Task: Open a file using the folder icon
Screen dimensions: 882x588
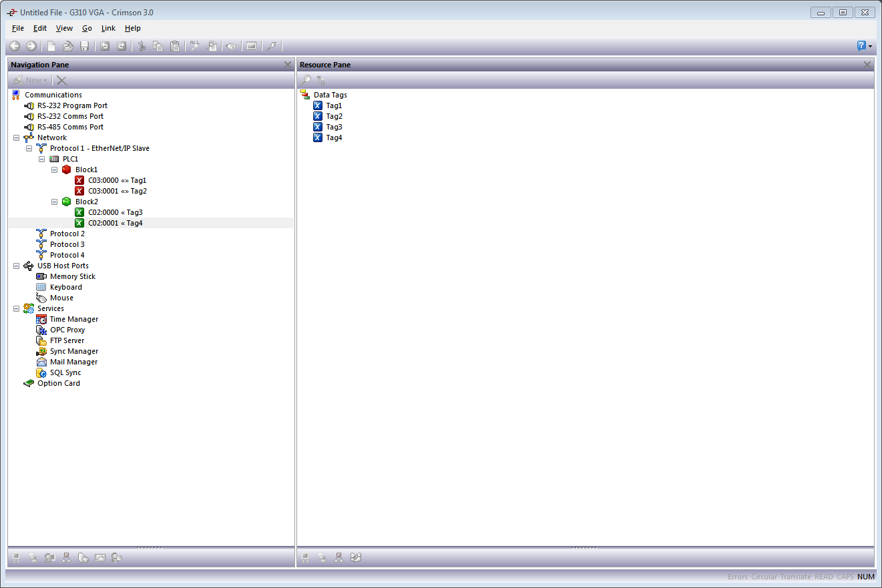Action: [68, 46]
